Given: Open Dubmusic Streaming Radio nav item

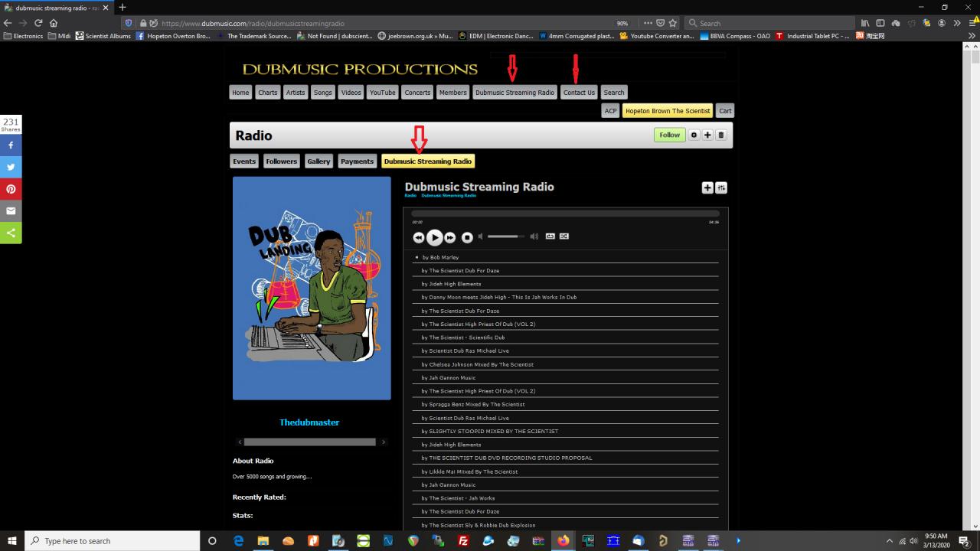Looking at the screenshot, I should pos(514,92).
